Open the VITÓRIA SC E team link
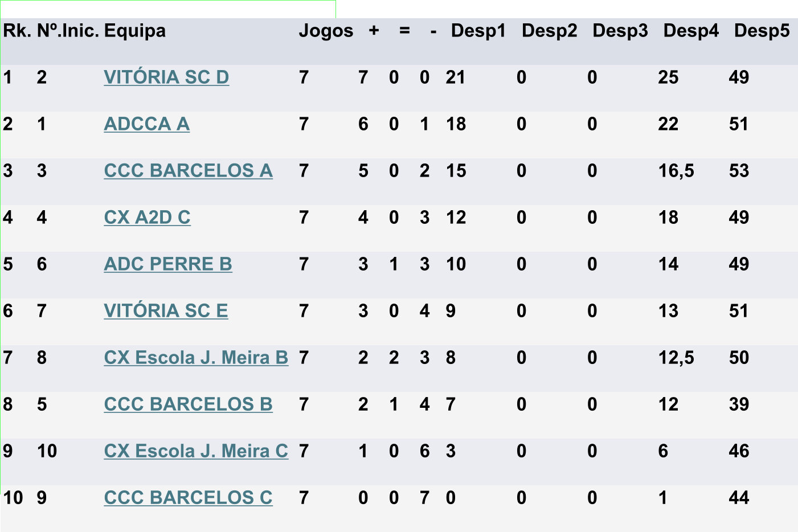The image size is (798, 532). [166, 310]
